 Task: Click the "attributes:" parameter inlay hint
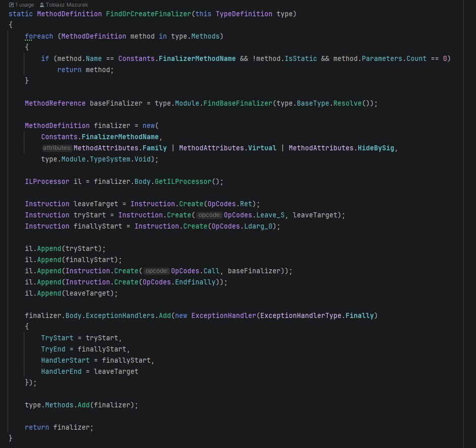tap(57, 148)
